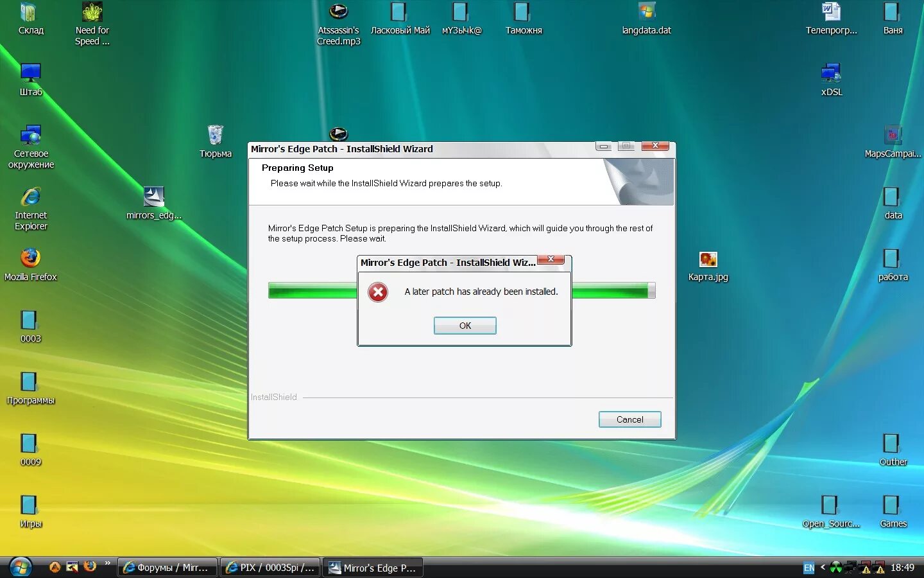Select the Atssassin's Creed.mp3 file
The height and width of the screenshot is (578, 924).
(x=339, y=24)
